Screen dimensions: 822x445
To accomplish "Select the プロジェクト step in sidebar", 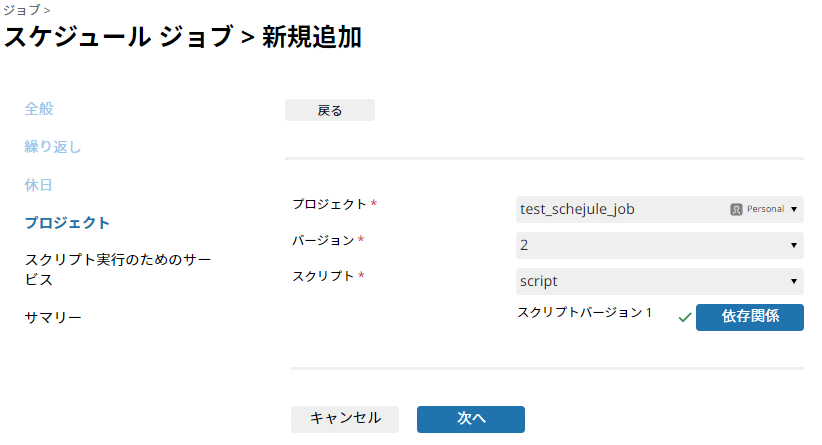I will [x=67, y=223].
